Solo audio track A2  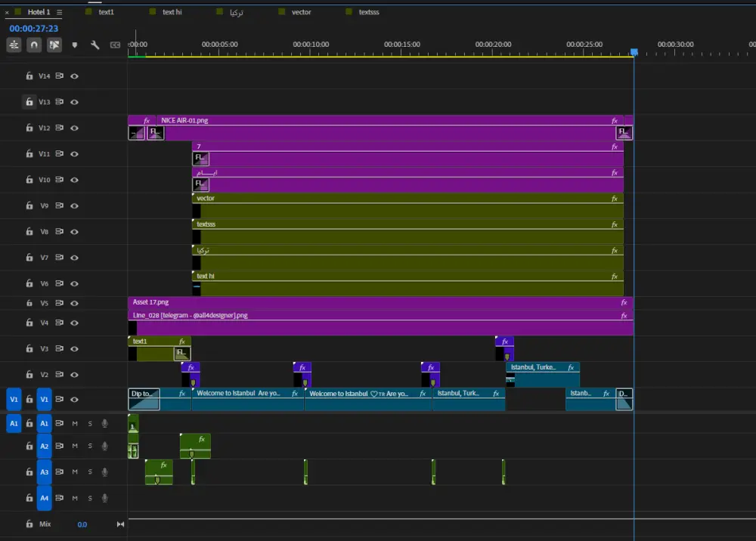(90, 446)
